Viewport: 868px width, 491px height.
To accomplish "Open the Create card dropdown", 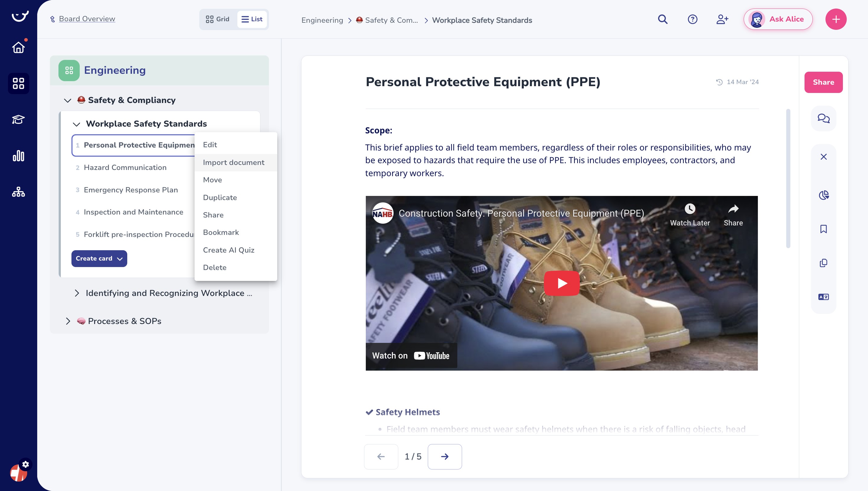I will 99,259.
